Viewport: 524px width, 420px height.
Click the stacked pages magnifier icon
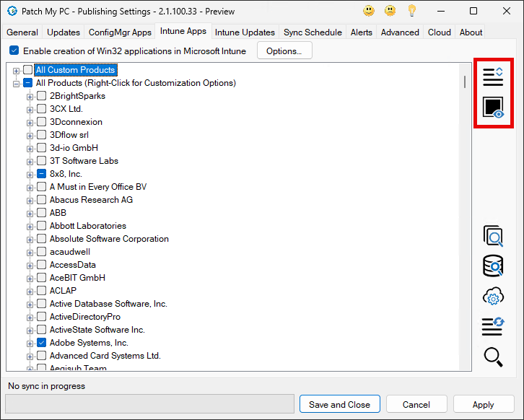click(x=492, y=235)
